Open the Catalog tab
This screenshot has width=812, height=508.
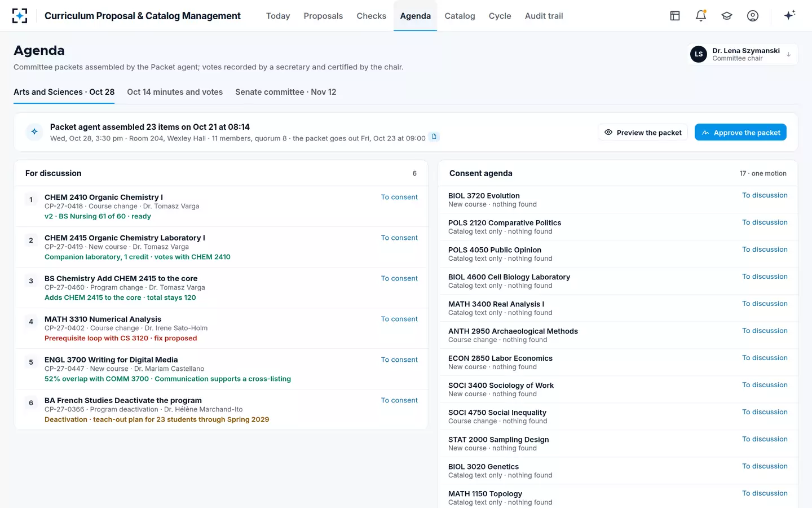coord(460,16)
